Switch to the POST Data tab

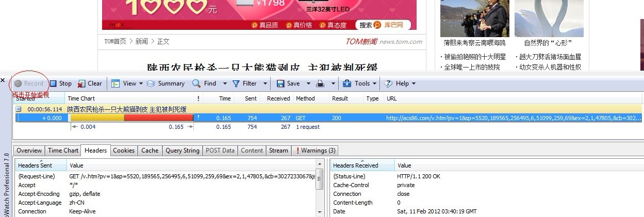point(220,151)
